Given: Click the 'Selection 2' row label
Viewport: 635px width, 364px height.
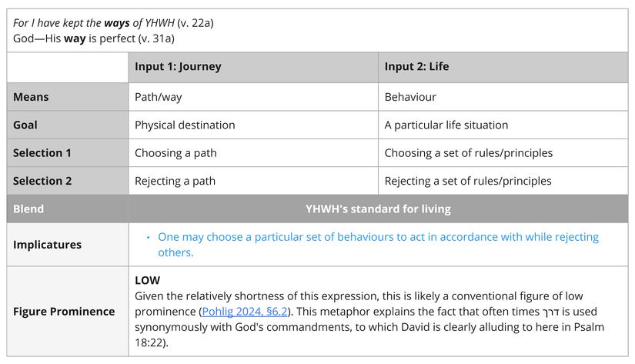Looking at the screenshot, I should [x=42, y=181].
